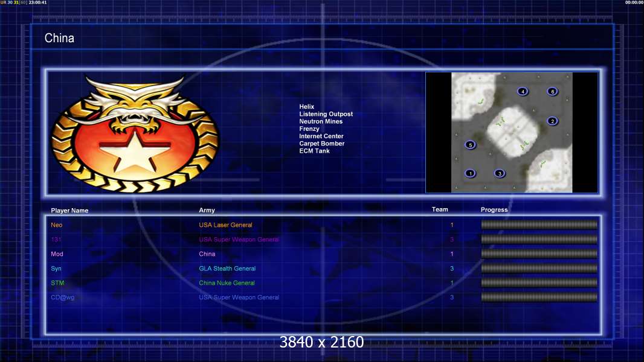
Task: Click 131's USA Super Weapon General army
Action: click(x=239, y=240)
